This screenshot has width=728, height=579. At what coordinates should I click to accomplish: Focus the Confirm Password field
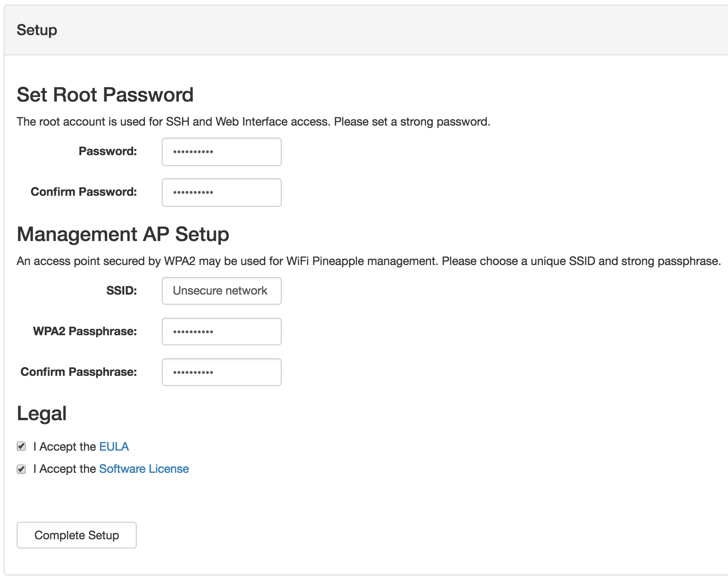222,193
